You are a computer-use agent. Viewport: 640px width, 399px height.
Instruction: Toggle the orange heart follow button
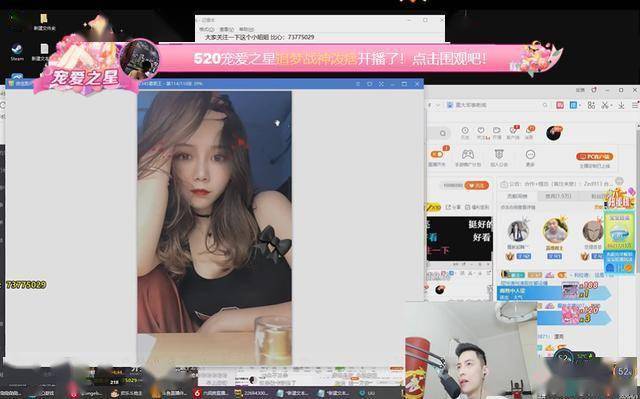(x=476, y=185)
